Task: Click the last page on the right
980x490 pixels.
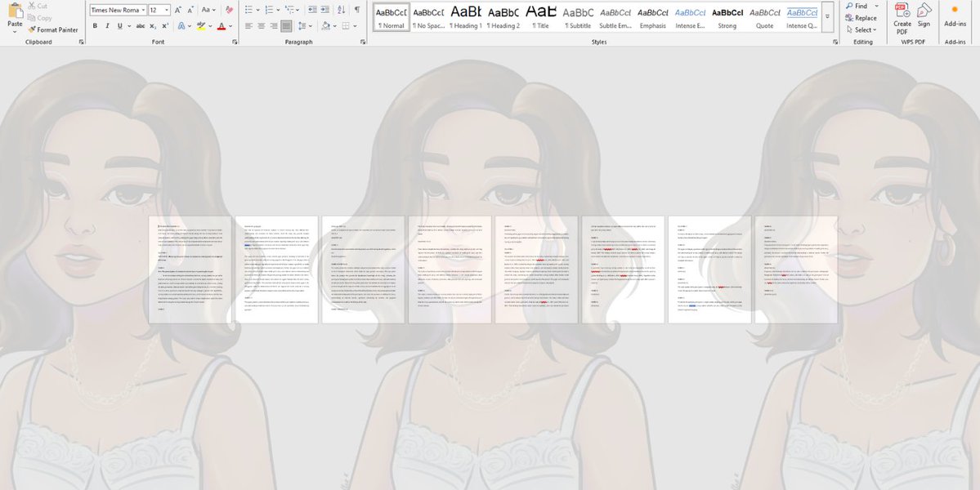Action: pos(796,269)
